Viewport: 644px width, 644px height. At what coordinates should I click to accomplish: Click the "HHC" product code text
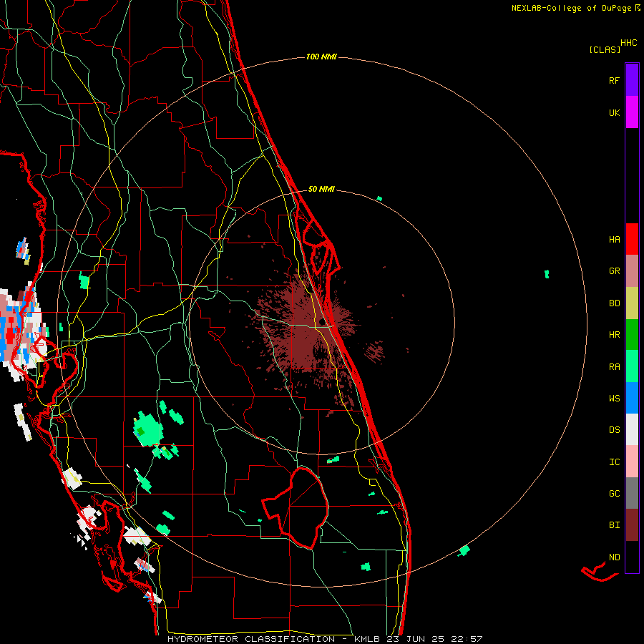coord(628,42)
